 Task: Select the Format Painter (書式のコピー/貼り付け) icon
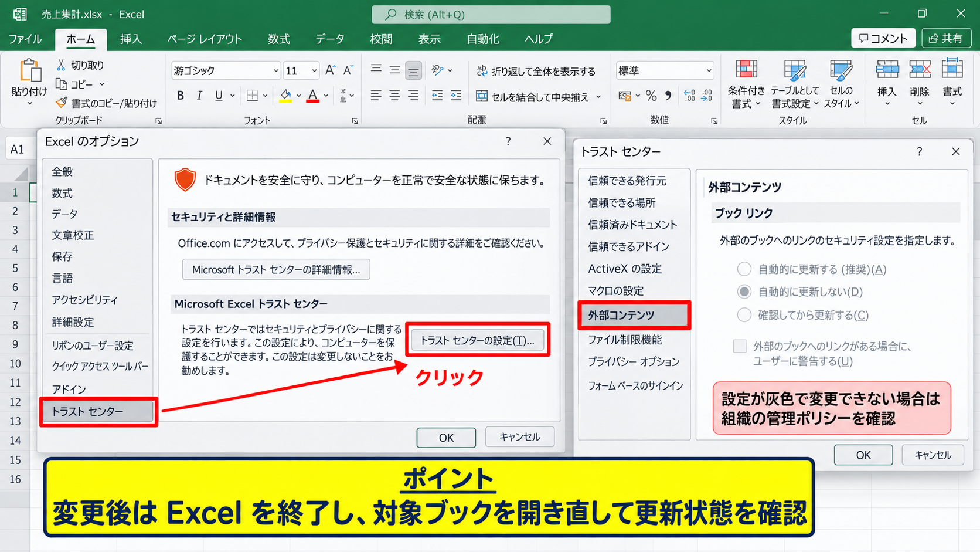pos(61,103)
